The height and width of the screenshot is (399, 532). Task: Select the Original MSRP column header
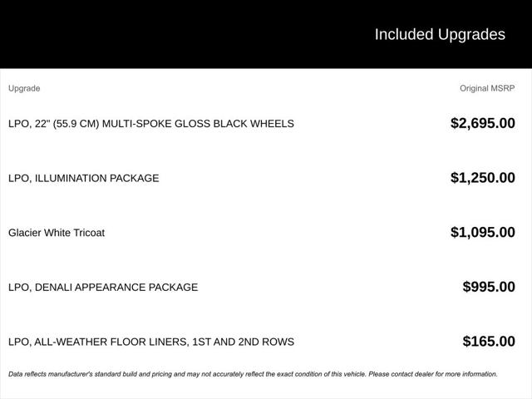pyautogui.click(x=487, y=88)
